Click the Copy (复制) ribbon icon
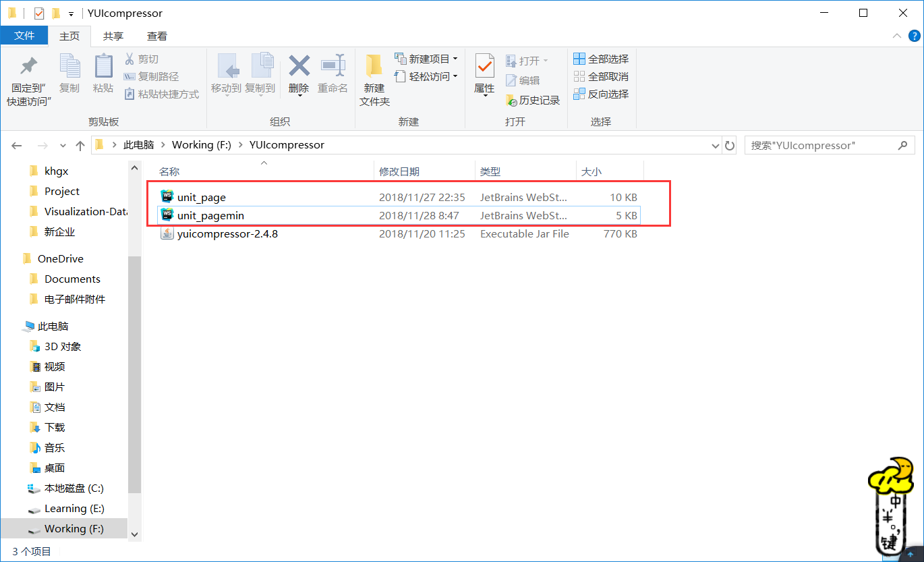The height and width of the screenshot is (562, 924). (69, 66)
